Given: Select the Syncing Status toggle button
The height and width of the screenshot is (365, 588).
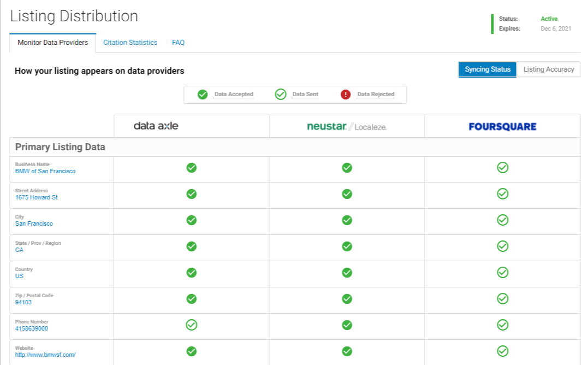Looking at the screenshot, I should [487, 69].
